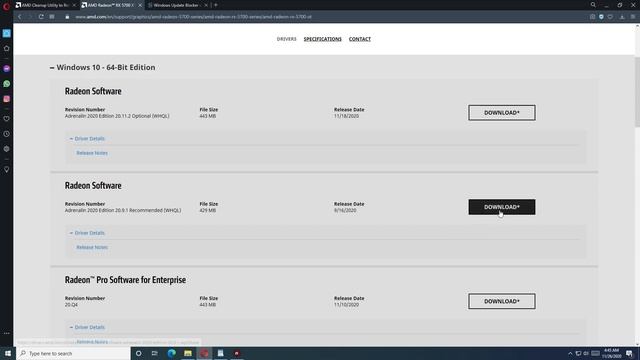This screenshot has height=360, width=640.
Task: Open the blue workspace icon in sidebar
Action: coord(7,33)
